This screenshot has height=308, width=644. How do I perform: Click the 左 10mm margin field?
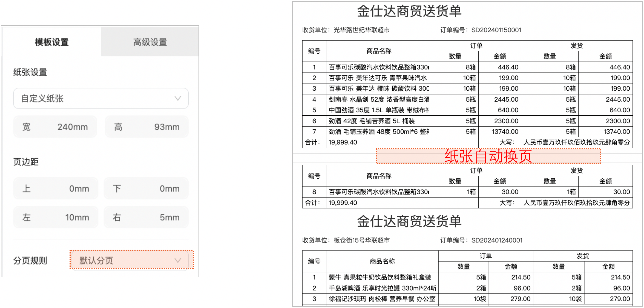56,217
